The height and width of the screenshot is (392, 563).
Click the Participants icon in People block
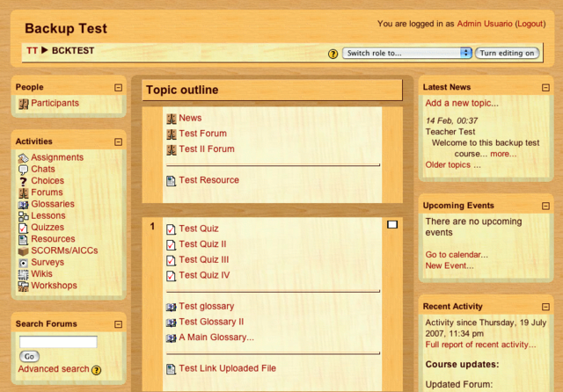click(24, 104)
